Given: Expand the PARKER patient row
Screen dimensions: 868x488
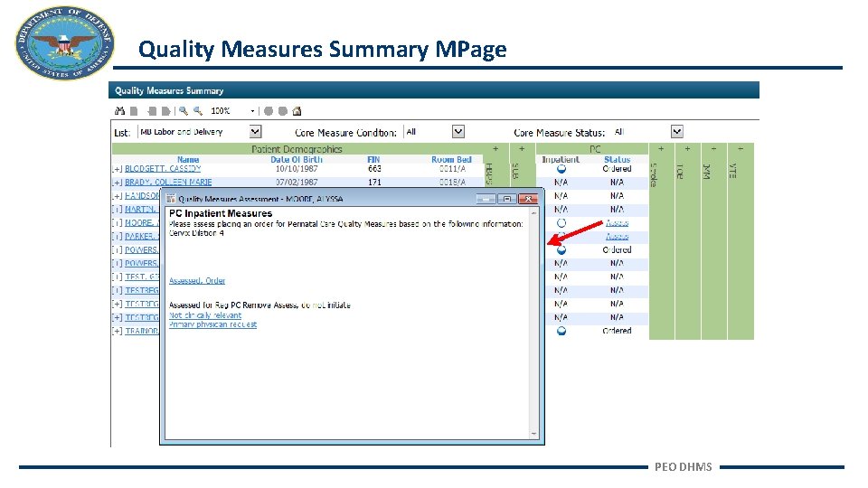Looking at the screenshot, I should pos(117,236).
